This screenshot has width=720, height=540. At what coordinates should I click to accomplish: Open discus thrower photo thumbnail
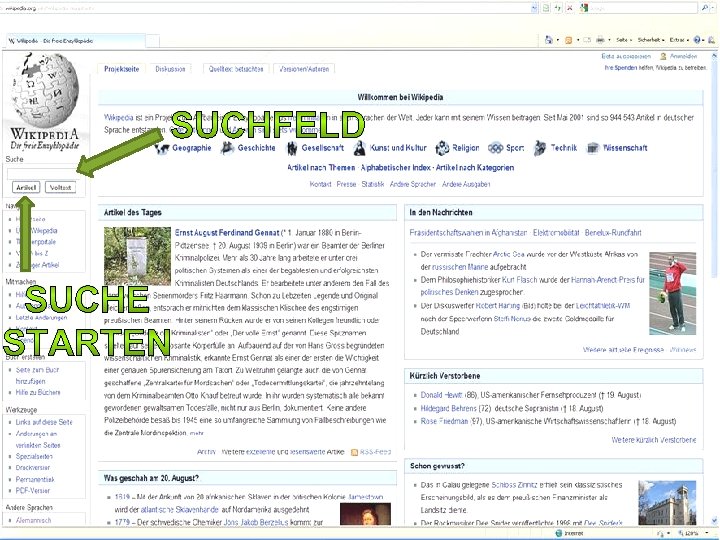click(x=673, y=293)
